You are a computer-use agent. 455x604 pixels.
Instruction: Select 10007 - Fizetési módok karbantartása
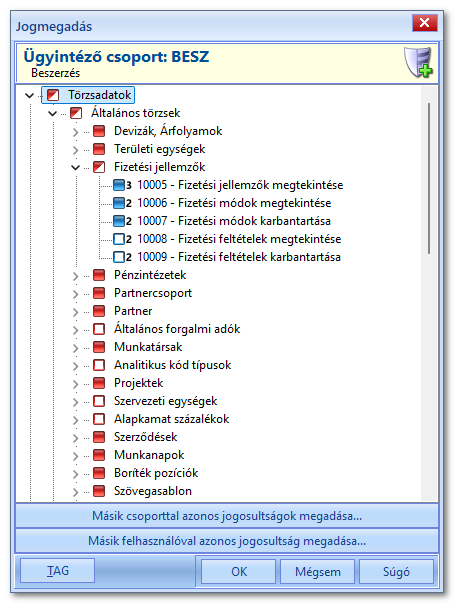point(234,221)
